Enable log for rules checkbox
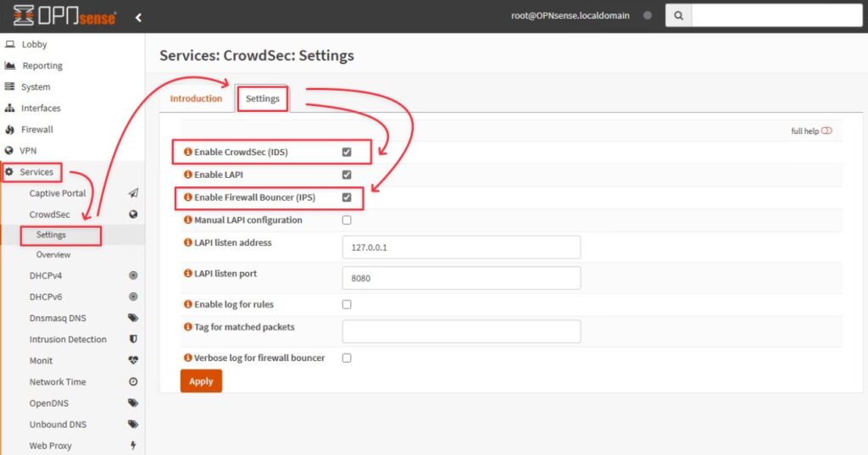The width and height of the screenshot is (868, 455). (x=347, y=304)
